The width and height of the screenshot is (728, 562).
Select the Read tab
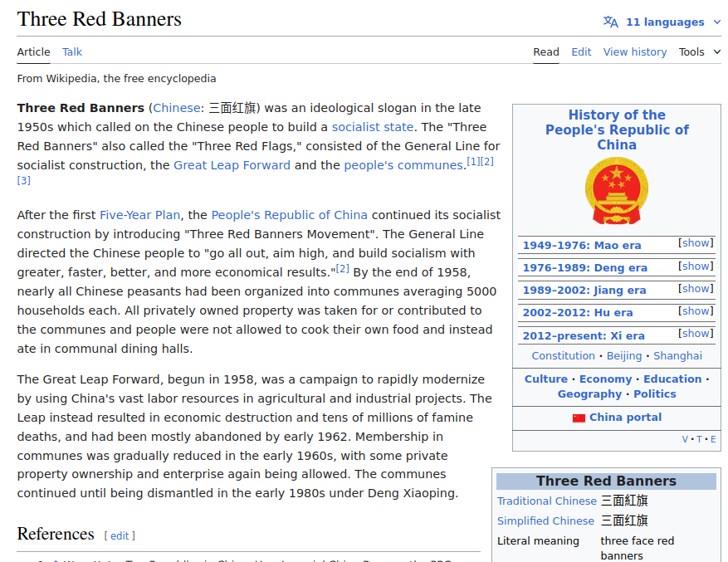pos(546,52)
